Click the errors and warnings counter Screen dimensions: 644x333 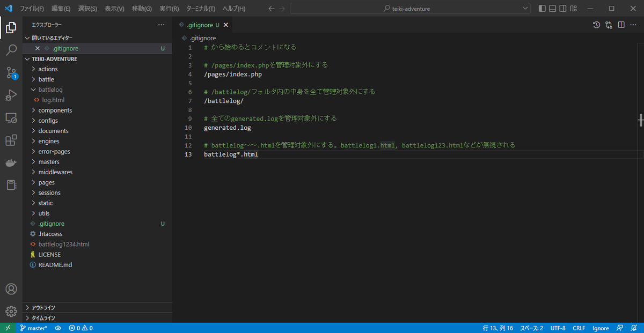pos(80,328)
